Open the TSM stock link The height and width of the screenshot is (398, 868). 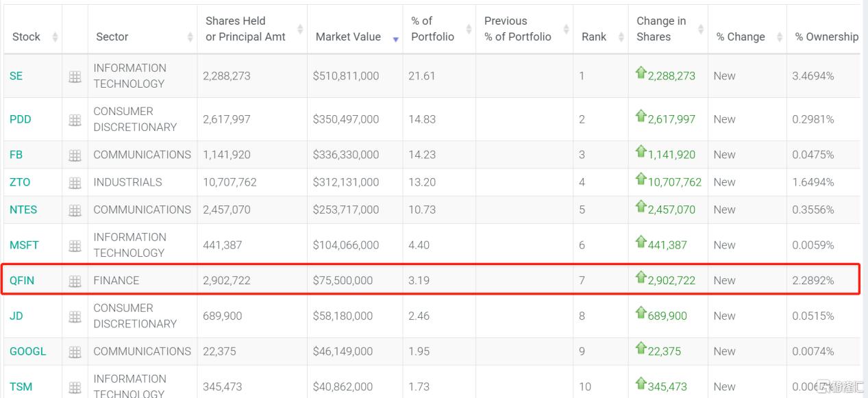click(x=21, y=386)
